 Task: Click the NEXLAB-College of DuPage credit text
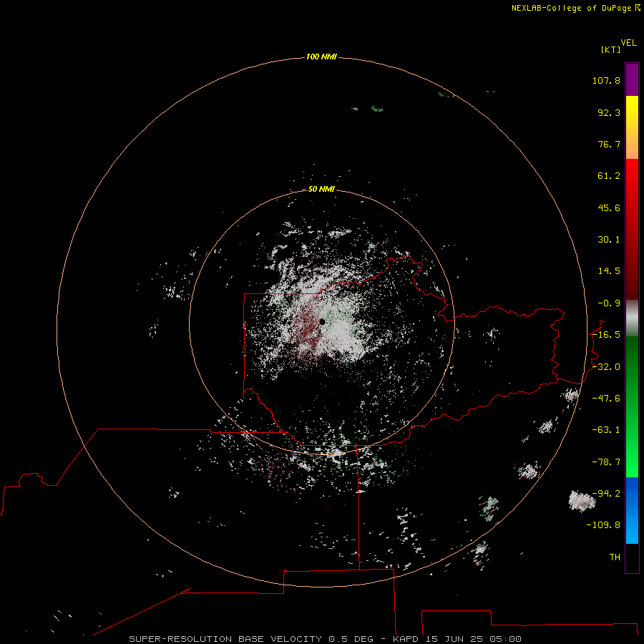tap(572, 8)
